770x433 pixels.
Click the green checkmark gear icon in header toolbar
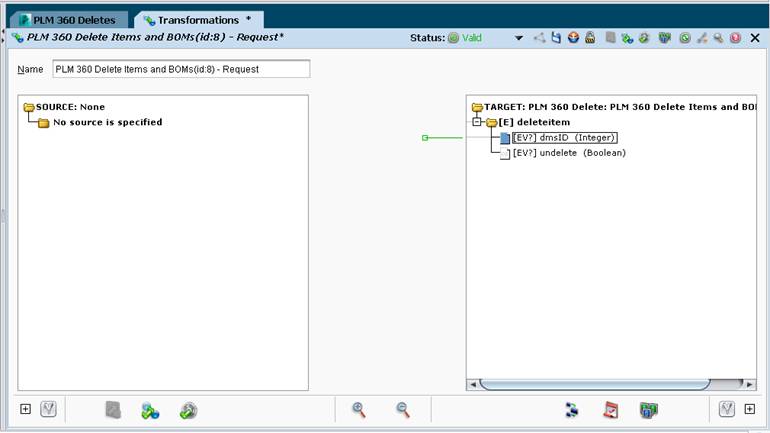click(644, 38)
